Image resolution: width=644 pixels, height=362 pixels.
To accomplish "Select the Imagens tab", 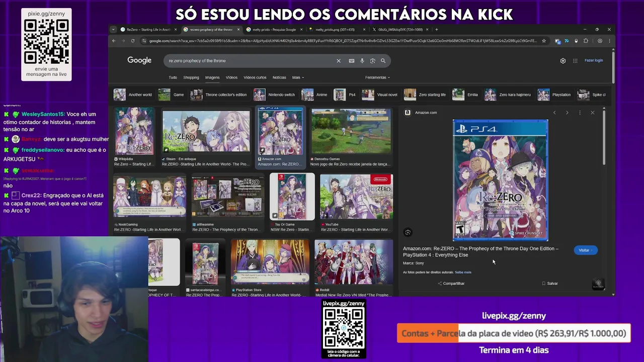I will [x=212, y=77].
